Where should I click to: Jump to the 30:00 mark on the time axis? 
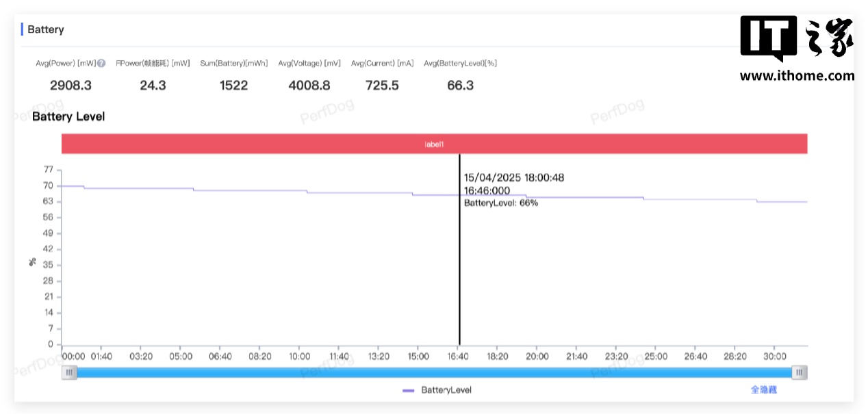pyautogui.click(x=774, y=357)
